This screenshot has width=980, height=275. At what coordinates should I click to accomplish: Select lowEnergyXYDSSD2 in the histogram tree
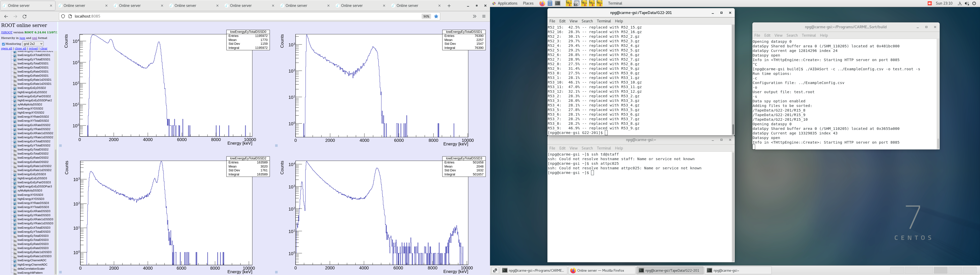point(30,109)
